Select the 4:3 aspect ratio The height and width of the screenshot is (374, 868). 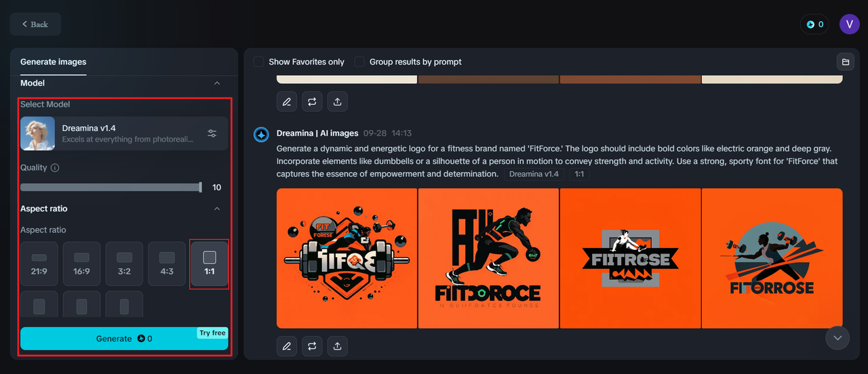167,264
